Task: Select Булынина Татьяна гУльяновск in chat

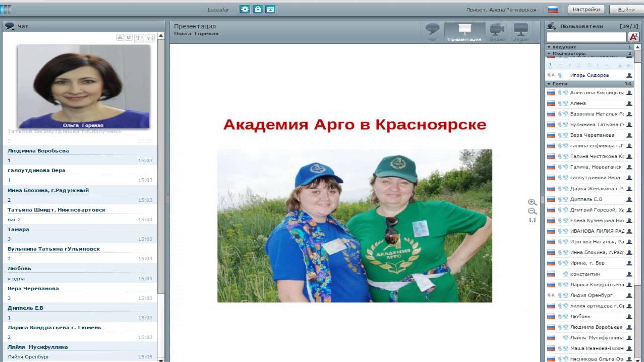Action: point(79,253)
